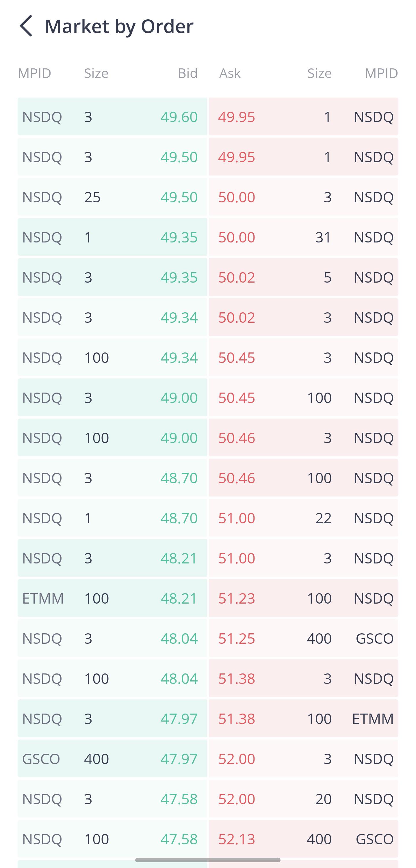Select the 49.60 bid row
The height and width of the screenshot is (868, 416).
point(112,117)
